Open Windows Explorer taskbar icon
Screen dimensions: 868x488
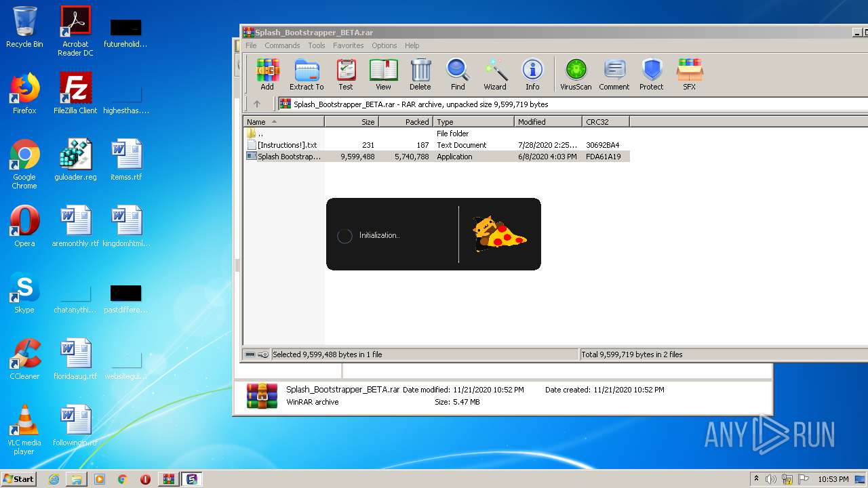[x=77, y=479]
